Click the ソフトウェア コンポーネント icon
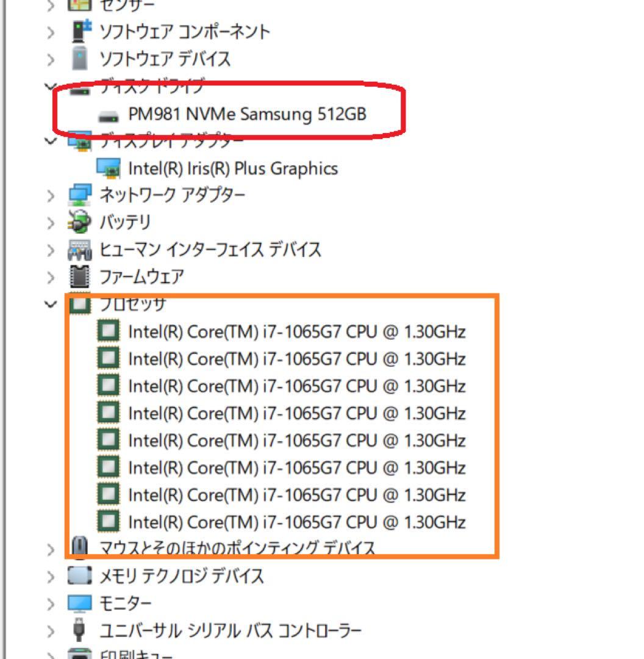 79,31
